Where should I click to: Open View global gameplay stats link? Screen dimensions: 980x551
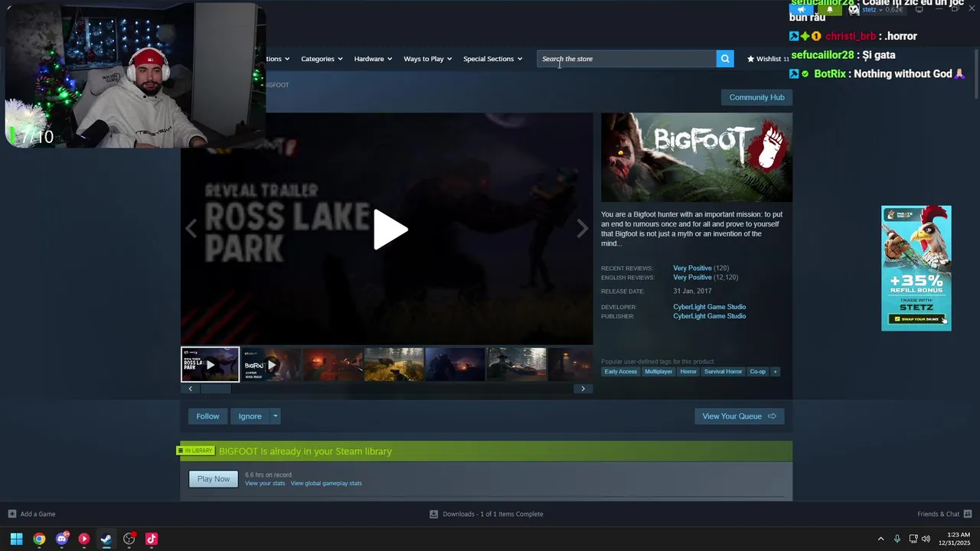tap(326, 484)
